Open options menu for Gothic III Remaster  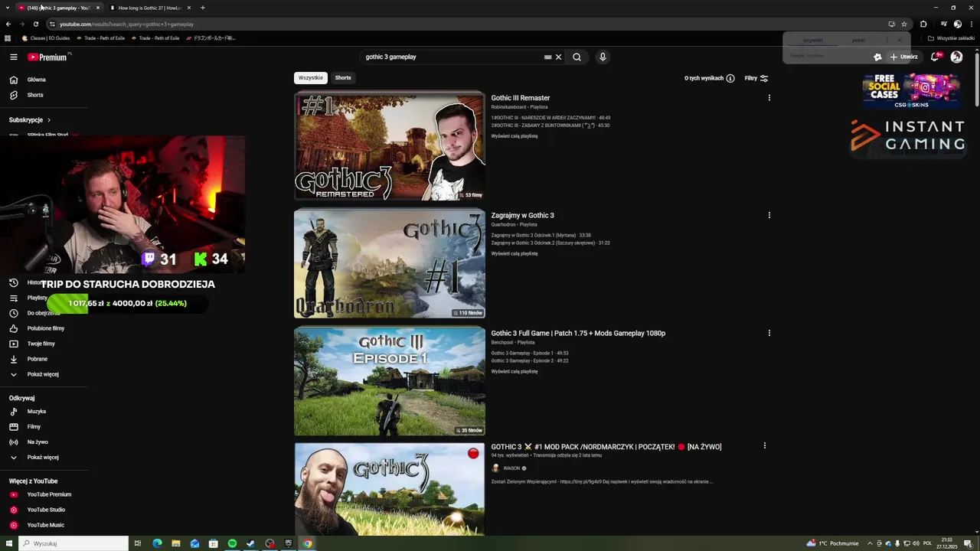(769, 98)
